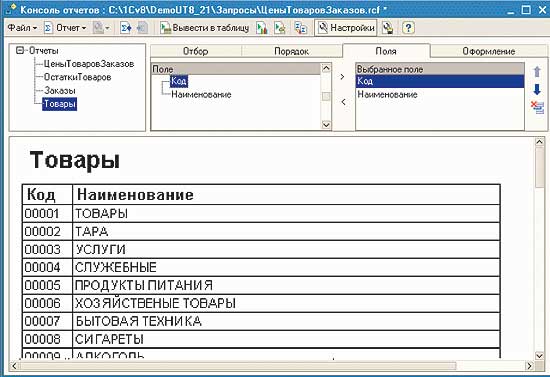Switch to the Оформление tab

(489, 51)
